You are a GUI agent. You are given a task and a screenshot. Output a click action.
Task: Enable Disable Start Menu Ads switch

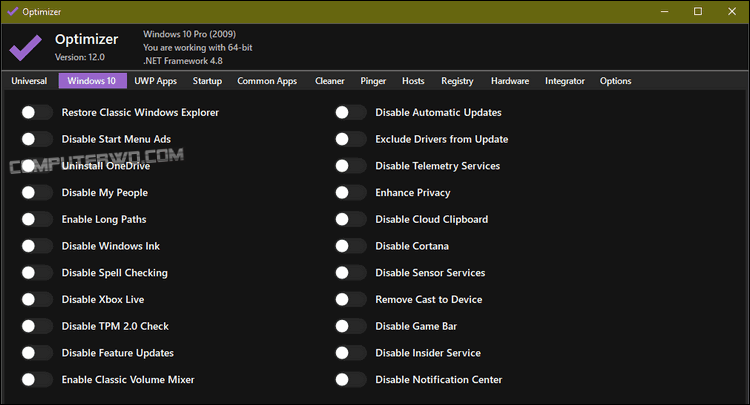click(37, 139)
